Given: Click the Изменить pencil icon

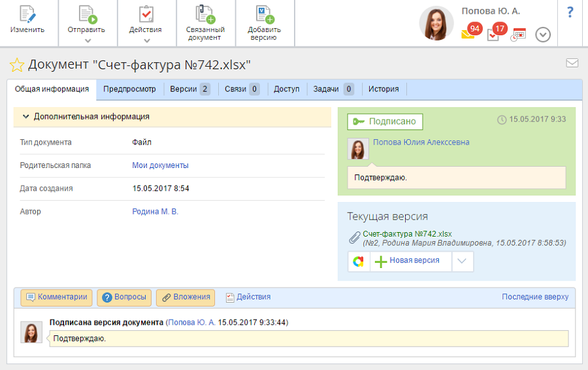Looking at the screenshot, I should click(x=27, y=14).
